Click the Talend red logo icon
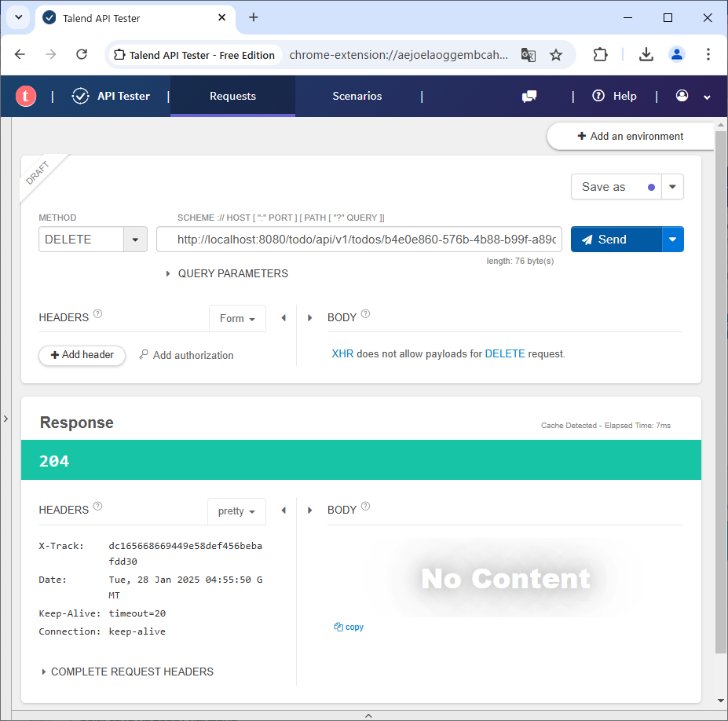728x721 pixels. coord(26,96)
